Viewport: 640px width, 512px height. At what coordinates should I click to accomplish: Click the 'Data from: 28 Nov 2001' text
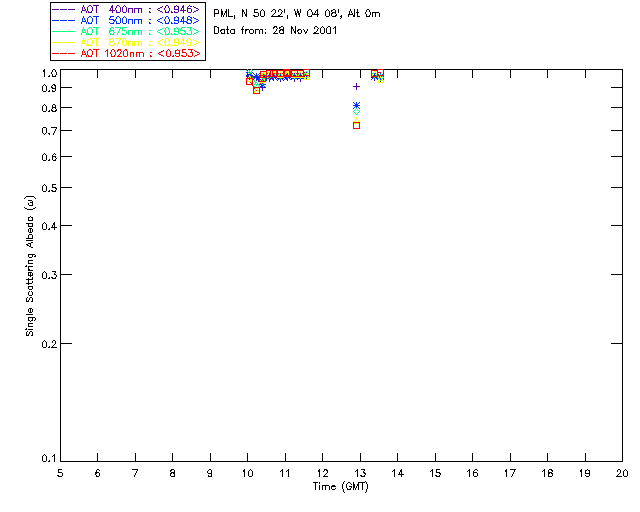click(x=275, y=31)
